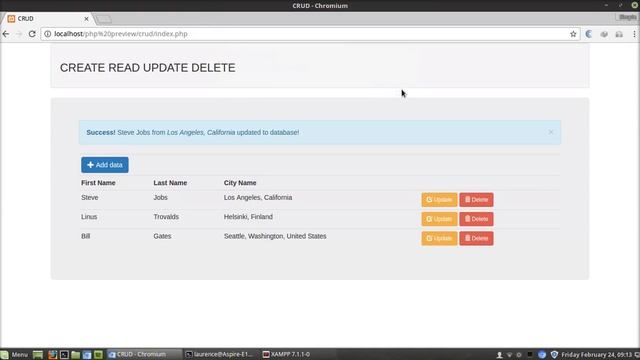Screen dimensions: 640x360
Task: Click the site info icon in address bar
Action: click(48, 34)
